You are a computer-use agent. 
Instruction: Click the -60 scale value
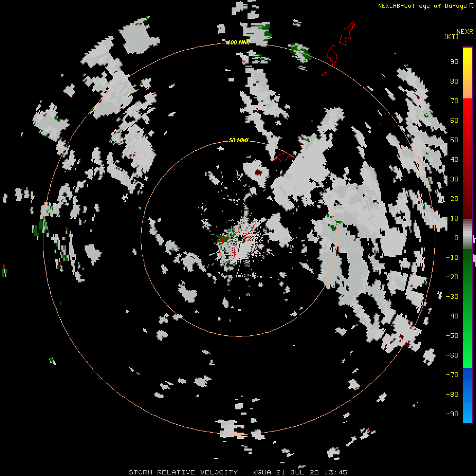click(x=452, y=355)
